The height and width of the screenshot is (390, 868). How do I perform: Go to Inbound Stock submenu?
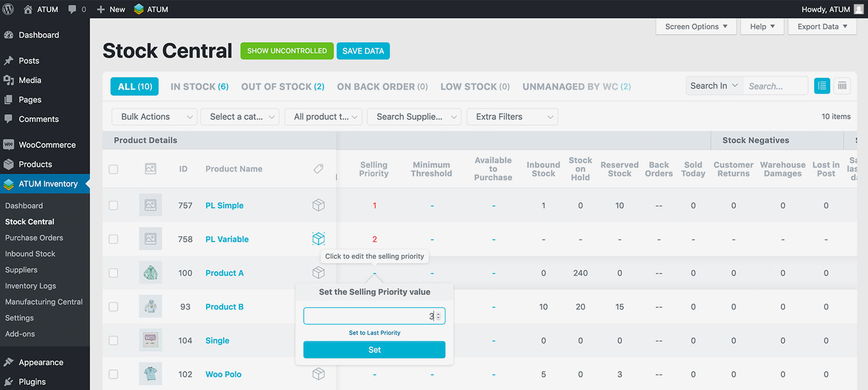[x=30, y=254]
